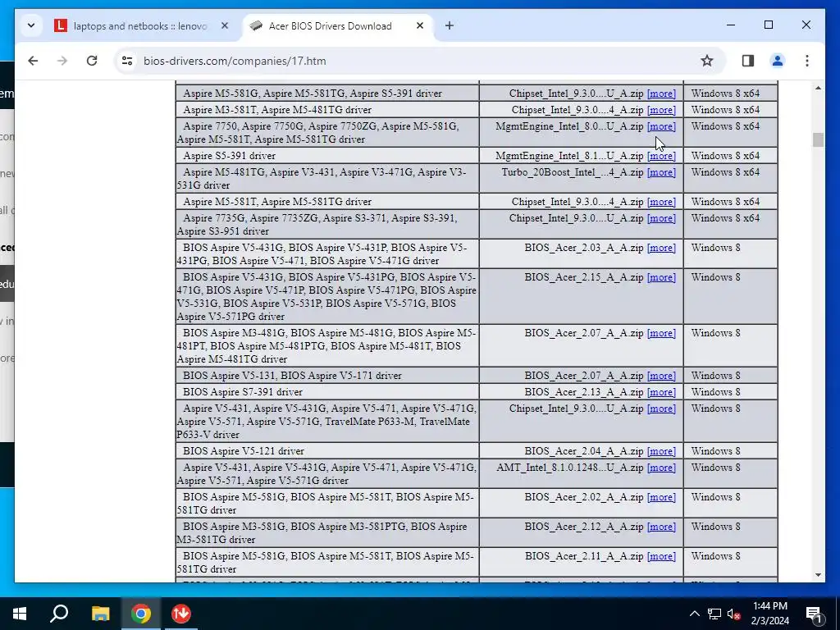840x630 pixels.
Task: Reload the current page
Action: tap(92, 61)
